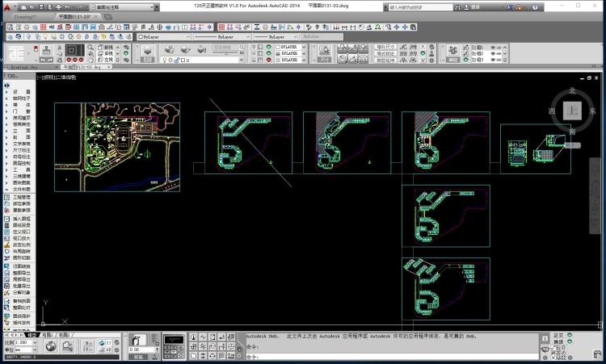The image size is (606, 364).
Task: Click the Open file icon in quick access bar
Action: tap(32, 7)
